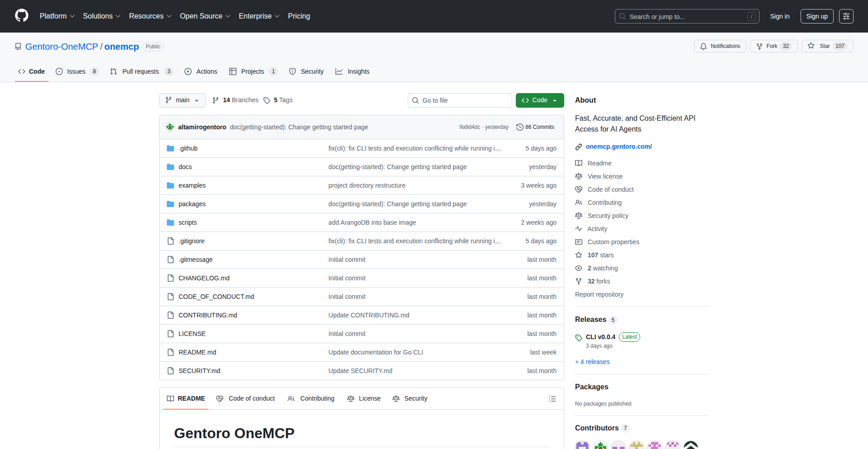Show the + 4 releases link

point(592,362)
